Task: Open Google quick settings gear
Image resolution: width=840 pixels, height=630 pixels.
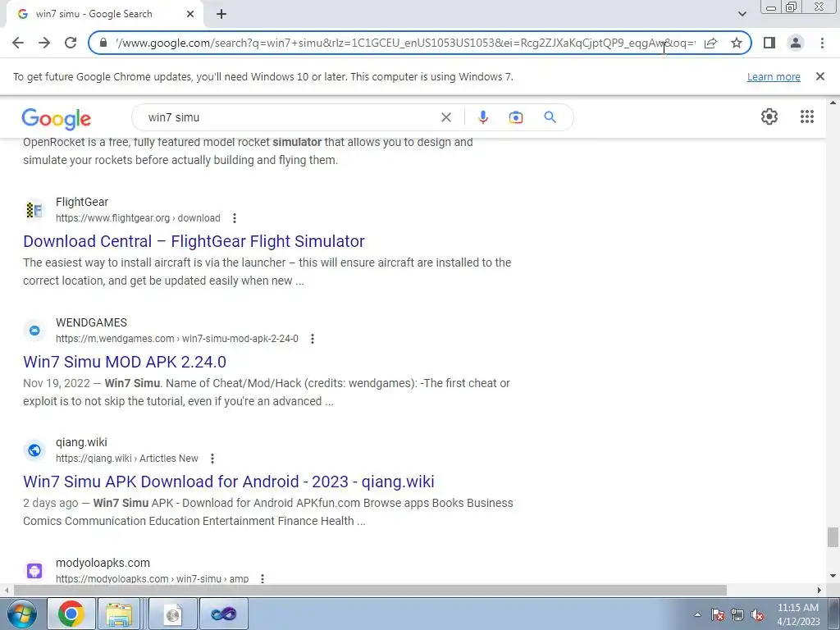Action: (x=769, y=116)
